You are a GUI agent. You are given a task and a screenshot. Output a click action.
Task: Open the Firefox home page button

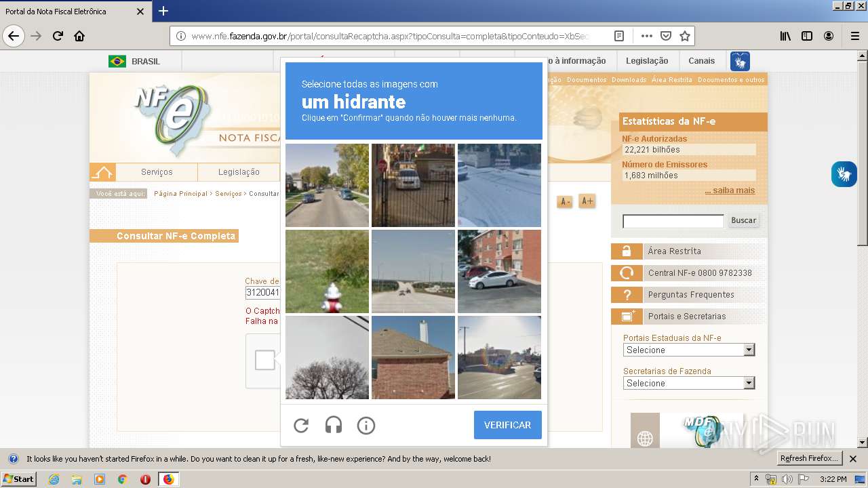[x=79, y=36]
